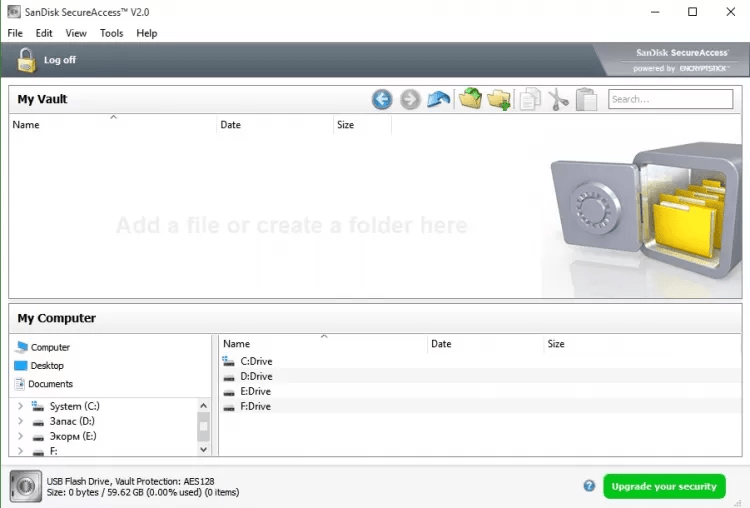Image resolution: width=750 pixels, height=508 pixels.
Task: Click the blue up-level arrow icon
Action: (x=439, y=99)
